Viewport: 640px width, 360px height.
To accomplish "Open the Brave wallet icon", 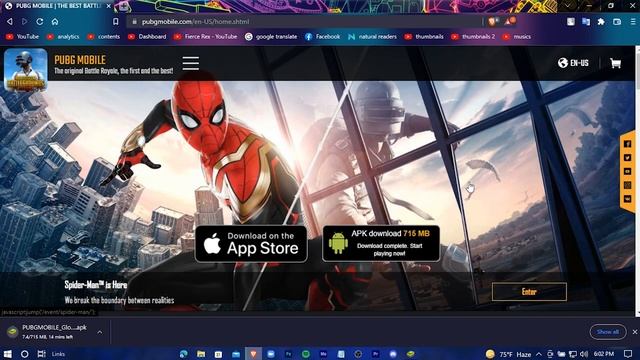I will click(617, 22).
